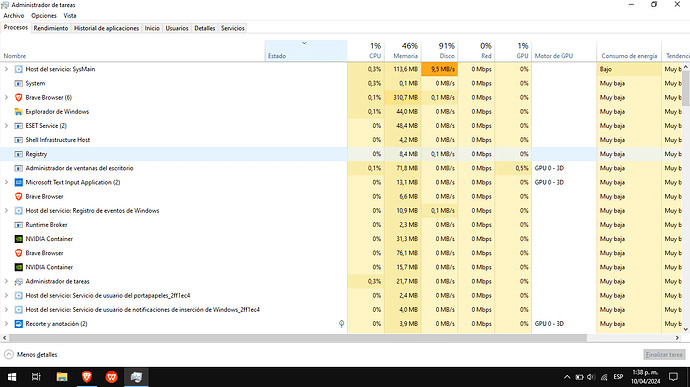Switch to the Rendimiento tab

point(51,28)
